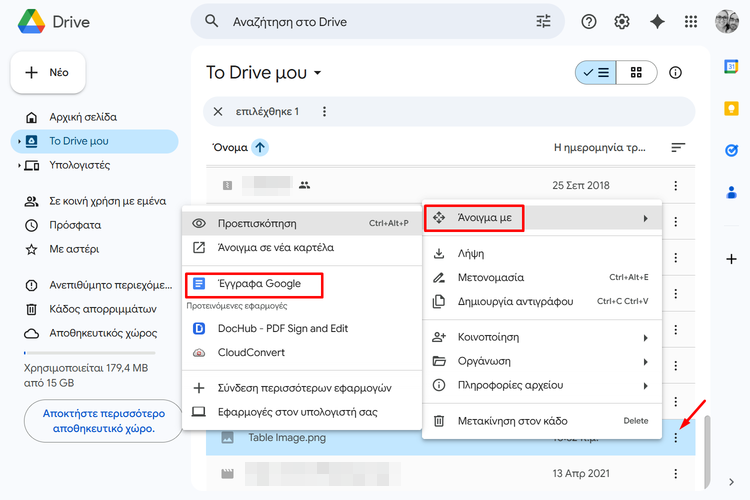Expand 'Υπολογιστές' tree arrow

tap(19, 166)
